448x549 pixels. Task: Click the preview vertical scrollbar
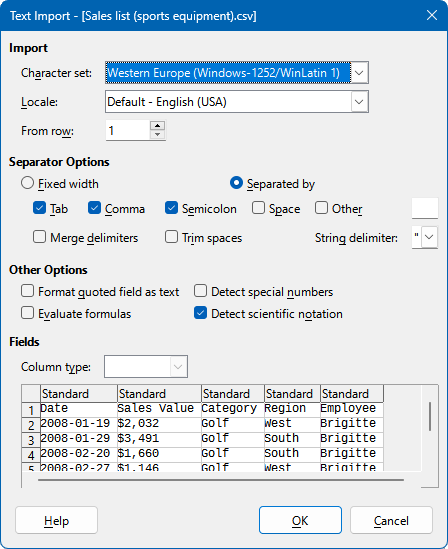pyautogui.click(x=430, y=416)
